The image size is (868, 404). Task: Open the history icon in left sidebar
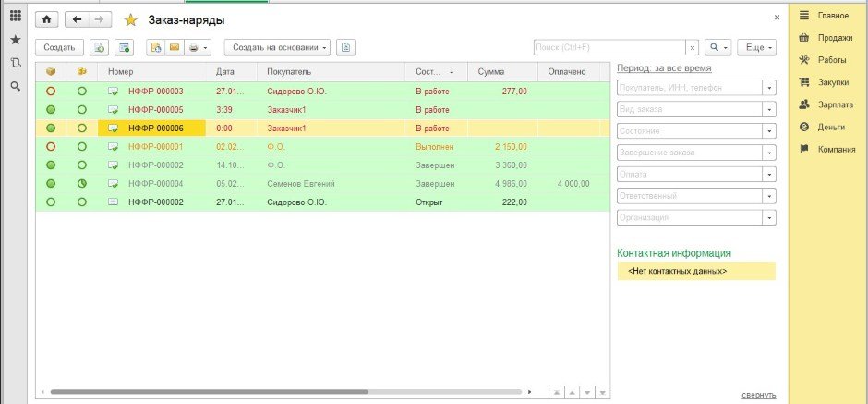point(15,63)
